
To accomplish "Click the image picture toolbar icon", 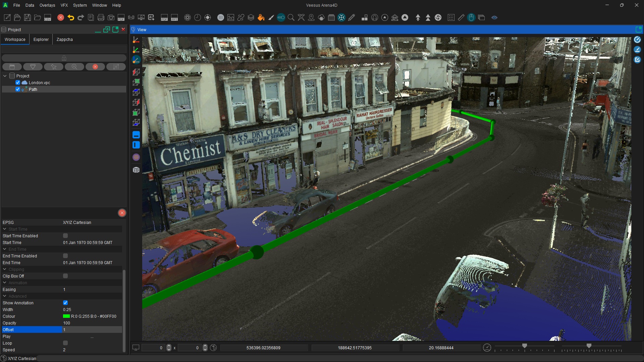I will coord(231,18).
